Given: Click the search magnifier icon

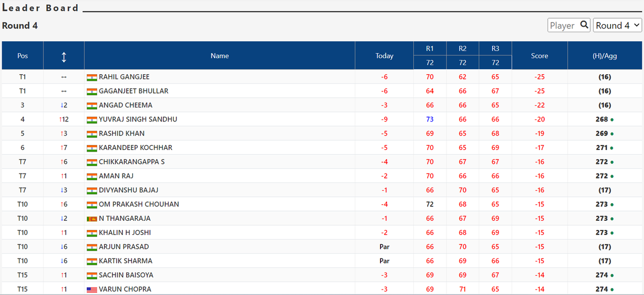Looking at the screenshot, I should [584, 25].
